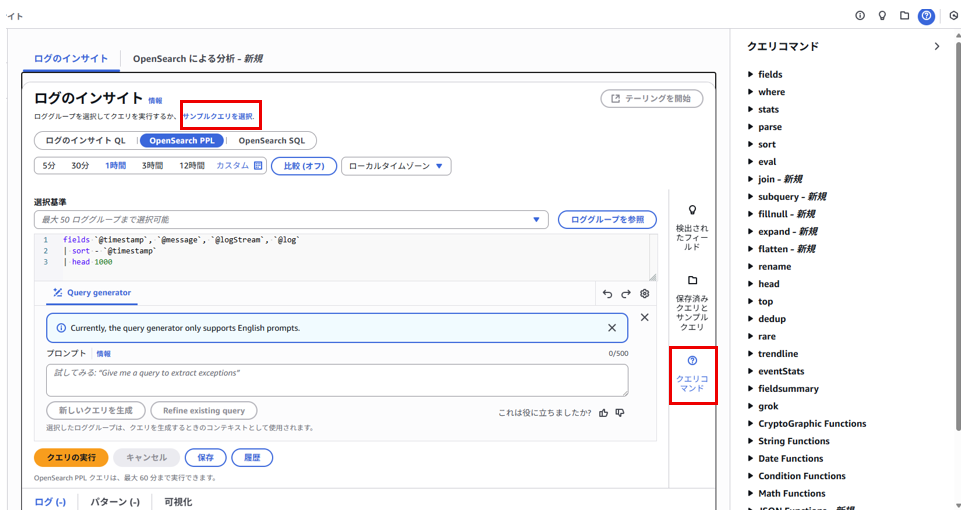
Task: Expand the join command
Action: 775,179
